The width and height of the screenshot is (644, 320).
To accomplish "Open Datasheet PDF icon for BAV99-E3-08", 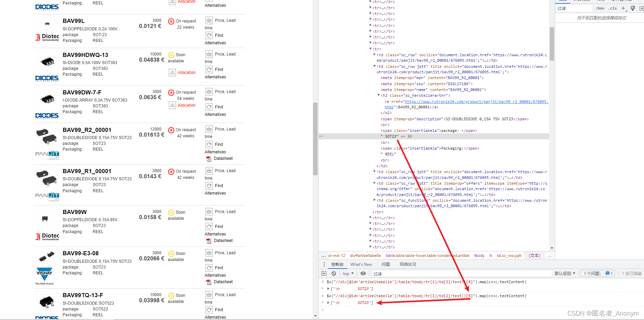I will click(209, 282).
